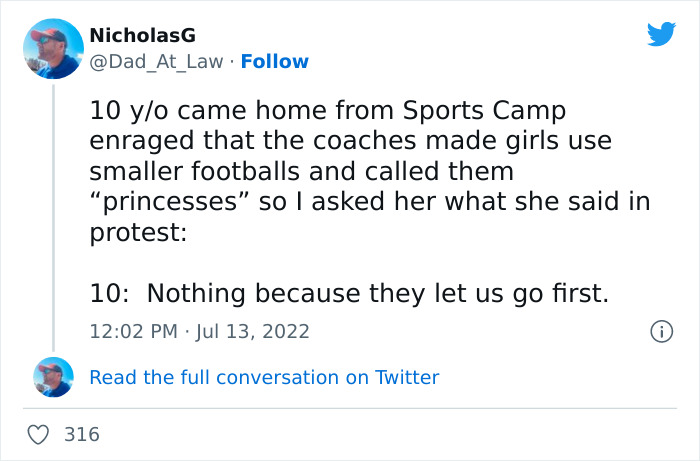This screenshot has width=700, height=461.
Task: Open the tweet info icon
Action: 660,331
